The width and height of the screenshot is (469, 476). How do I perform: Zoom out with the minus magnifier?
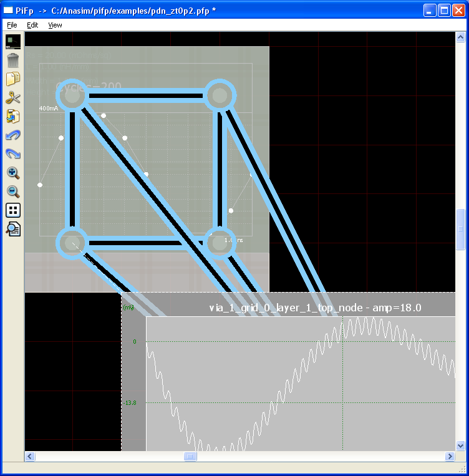tap(13, 192)
